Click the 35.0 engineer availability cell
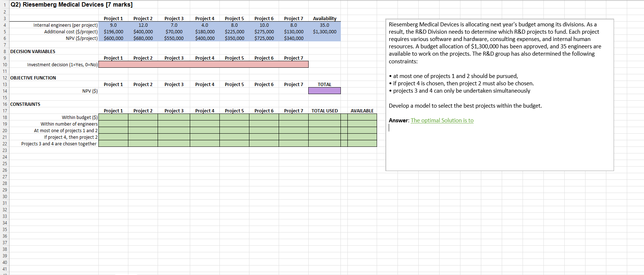 coord(324,25)
